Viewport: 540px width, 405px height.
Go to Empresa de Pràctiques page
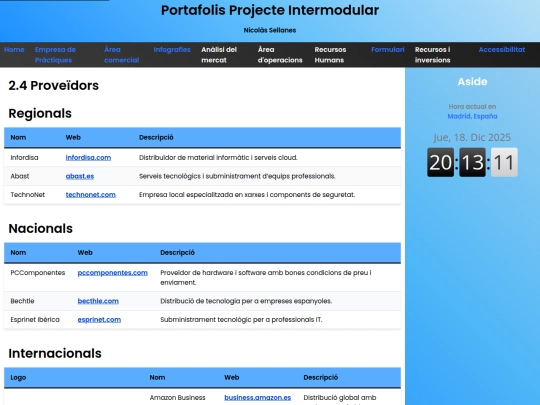(55, 55)
